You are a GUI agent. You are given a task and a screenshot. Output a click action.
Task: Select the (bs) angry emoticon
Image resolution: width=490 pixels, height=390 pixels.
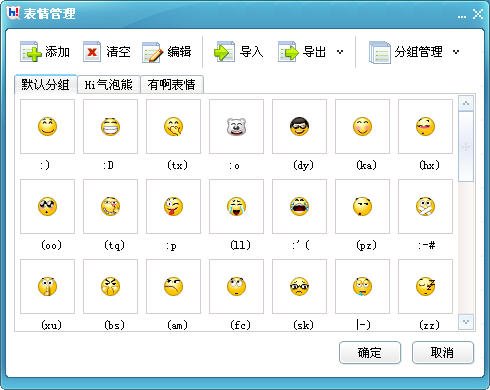tap(110, 287)
